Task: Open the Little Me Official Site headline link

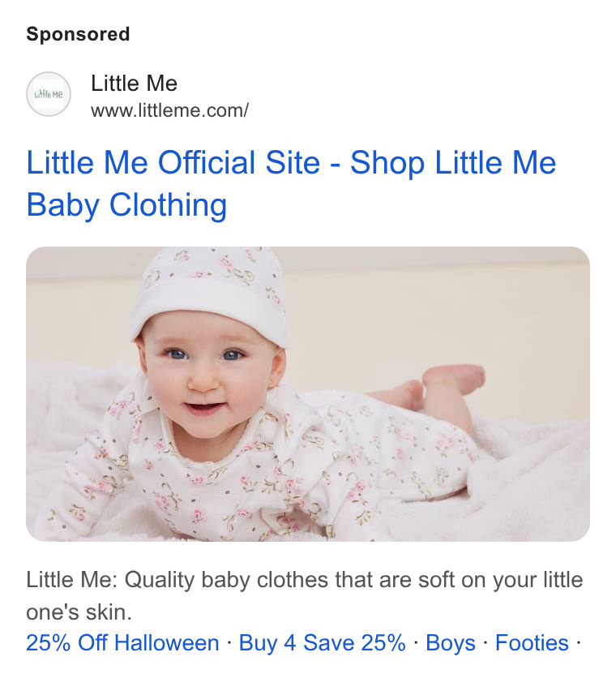Action: (x=291, y=184)
